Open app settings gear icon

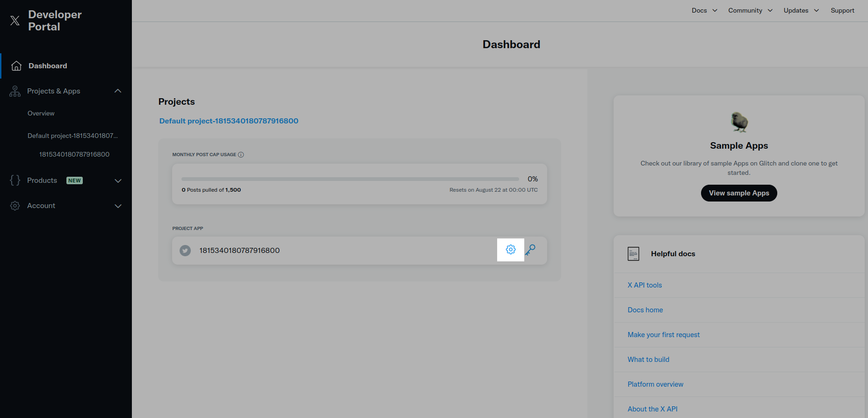click(511, 250)
